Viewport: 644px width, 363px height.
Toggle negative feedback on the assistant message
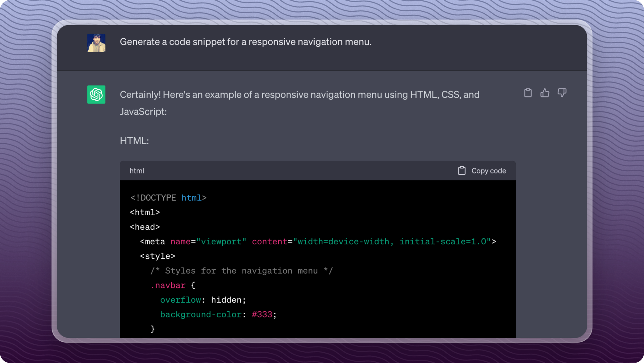[x=562, y=93]
